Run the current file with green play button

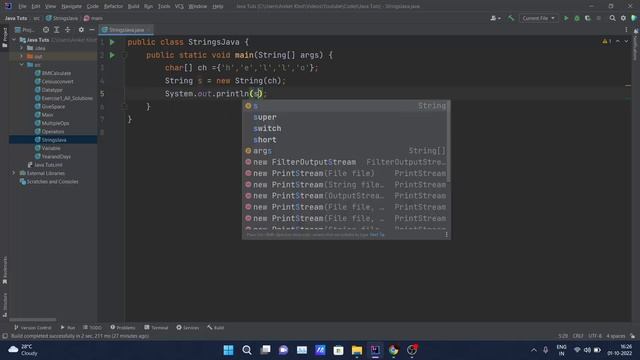[x=566, y=18]
